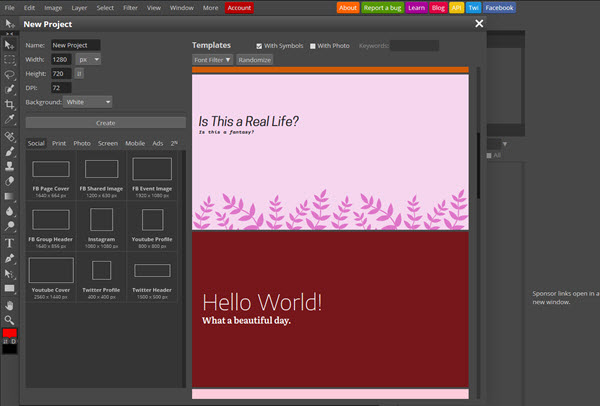Activate the Zoom magnifier tool
Viewport: 600px width, 406px height.
pos(10,319)
